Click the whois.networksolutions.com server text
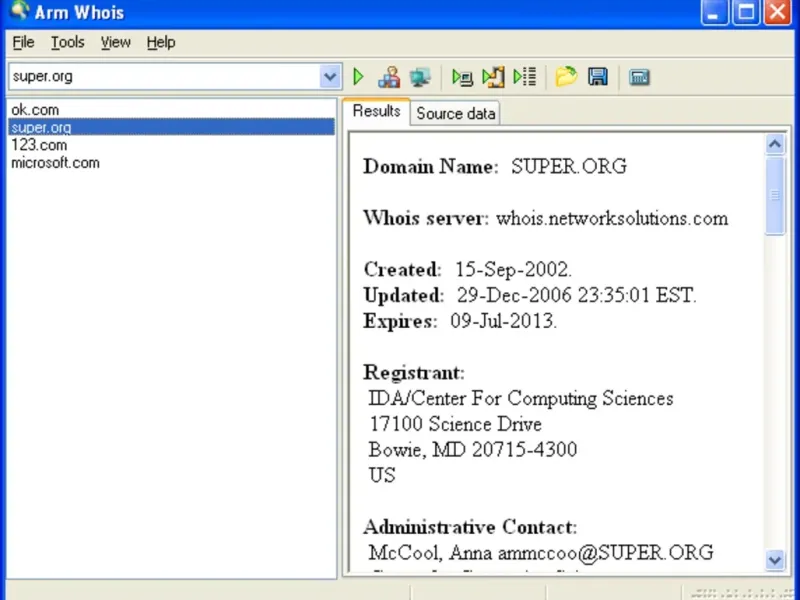800x600 pixels. (612, 218)
